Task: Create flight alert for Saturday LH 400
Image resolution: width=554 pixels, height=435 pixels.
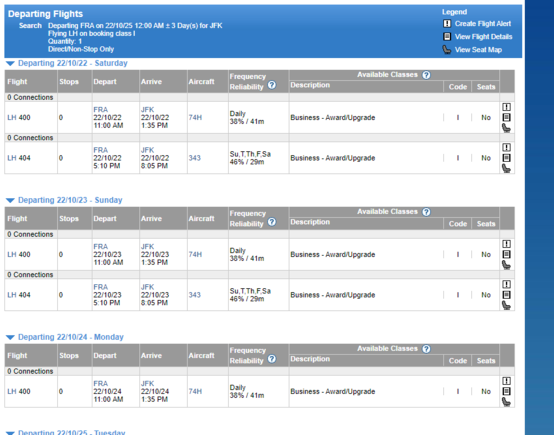Action: [506, 107]
